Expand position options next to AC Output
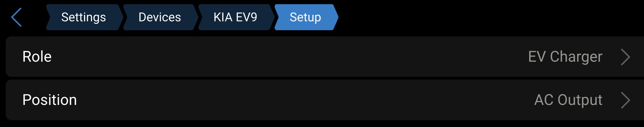Screen dimensions: 644x127 (x=625, y=100)
